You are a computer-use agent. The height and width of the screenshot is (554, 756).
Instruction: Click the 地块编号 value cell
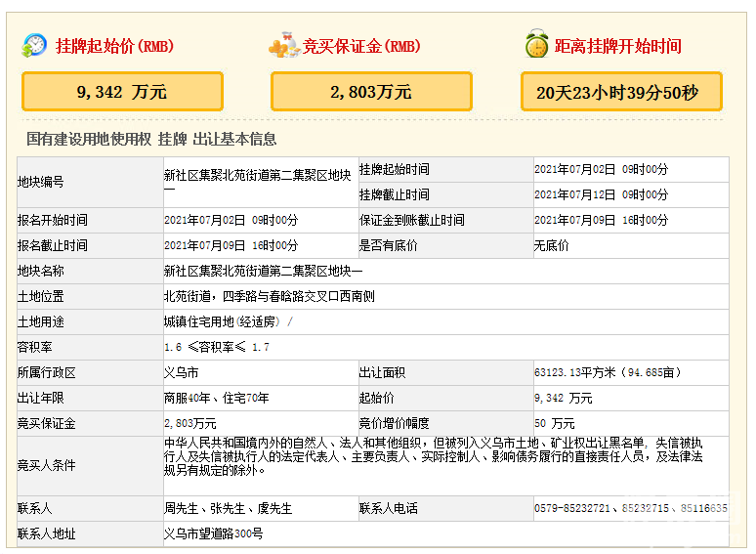[x=258, y=182]
